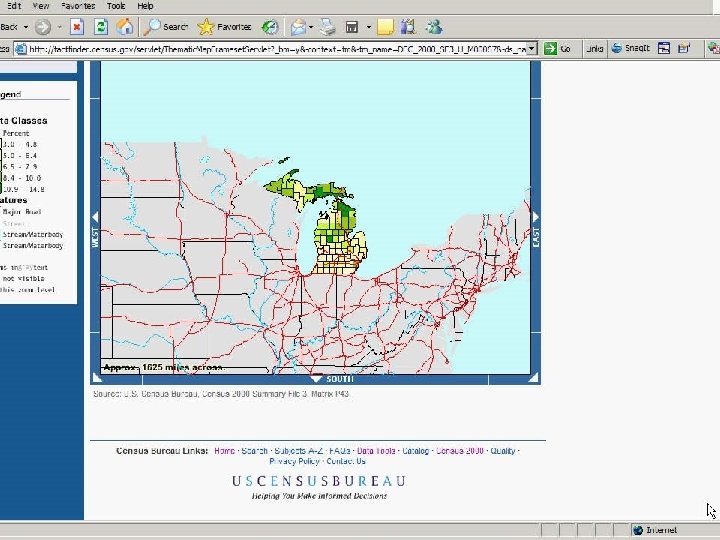
Task: Open the Subjects A-Z link
Action: point(298,451)
